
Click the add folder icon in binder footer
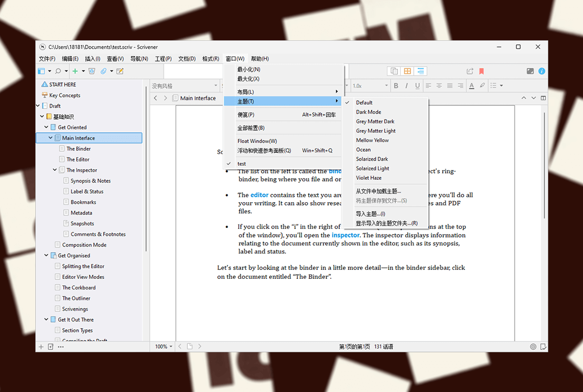(50, 347)
